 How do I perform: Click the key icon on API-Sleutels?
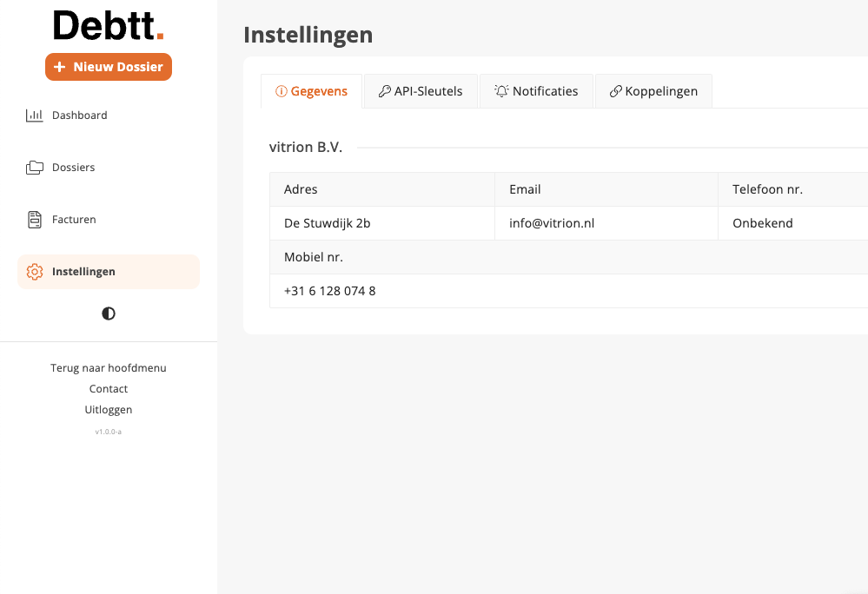tap(385, 91)
